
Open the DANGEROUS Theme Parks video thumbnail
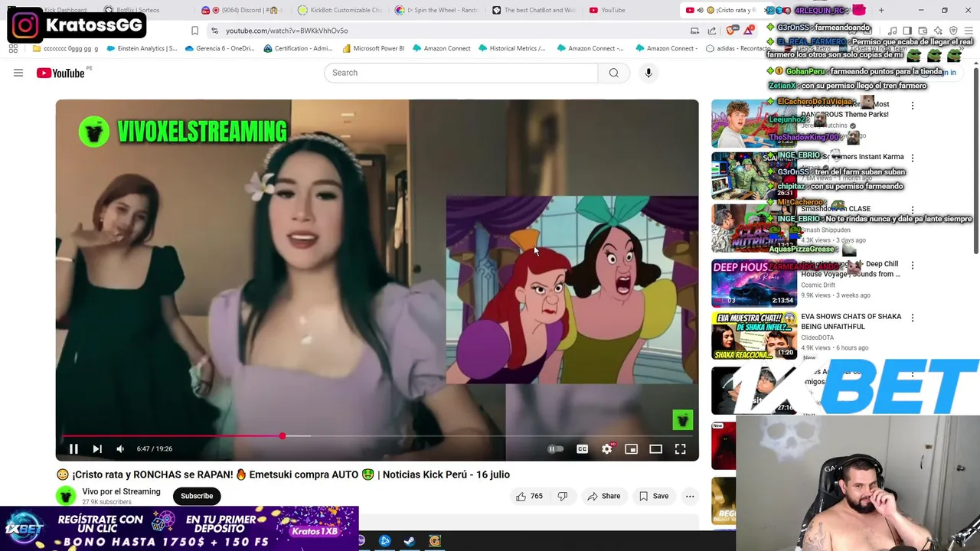point(754,123)
